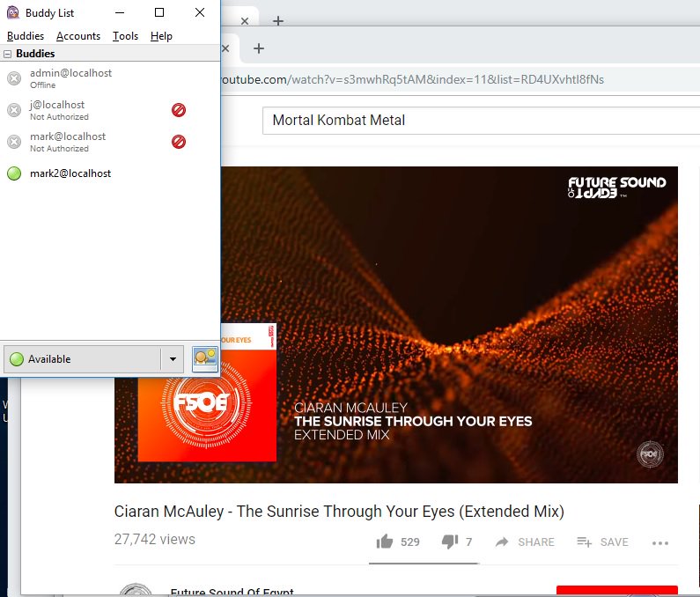Open the Tools menu
The height and width of the screenshot is (597, 700).
(x=125, y=36)
